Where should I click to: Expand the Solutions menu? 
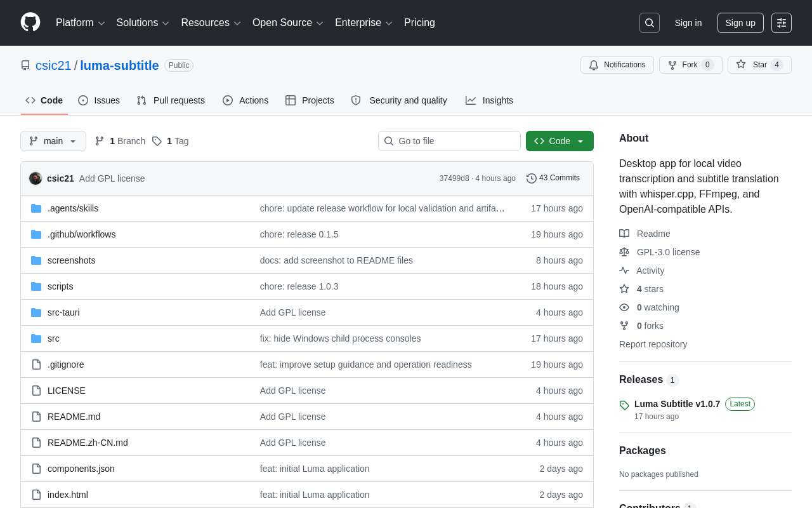point(143,23)
